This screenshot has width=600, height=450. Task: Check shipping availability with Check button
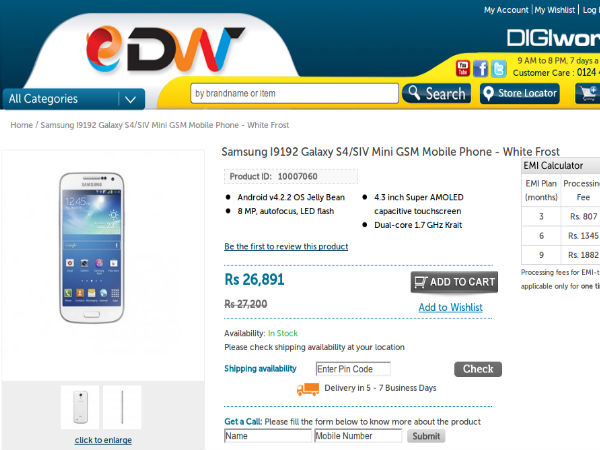coord(478,369)
